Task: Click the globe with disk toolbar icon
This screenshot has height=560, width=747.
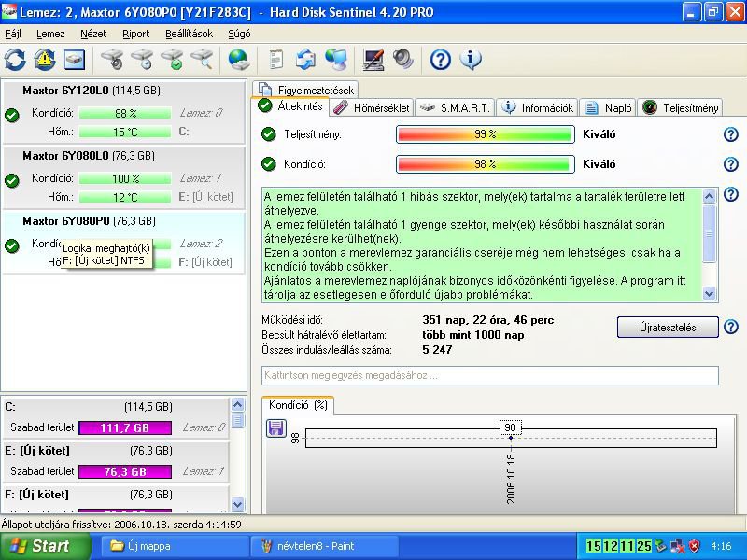Action: pos(239,60)
